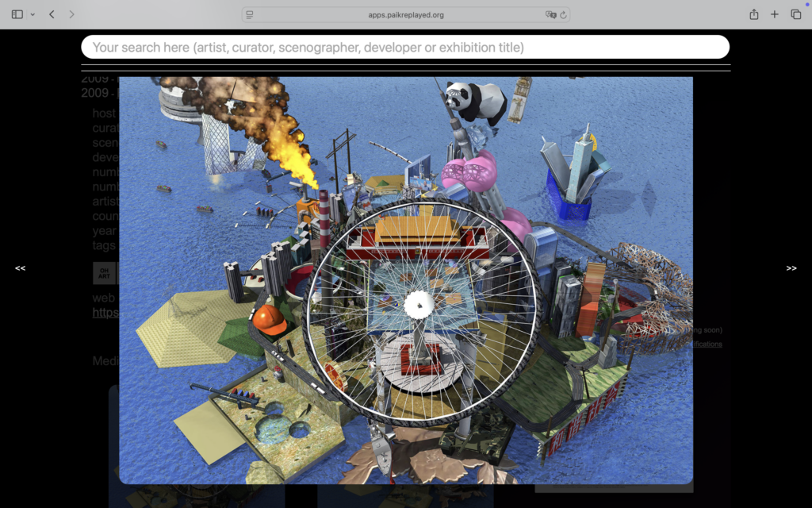
Task: Focus the exhibition search input
Action: [404, 47]
